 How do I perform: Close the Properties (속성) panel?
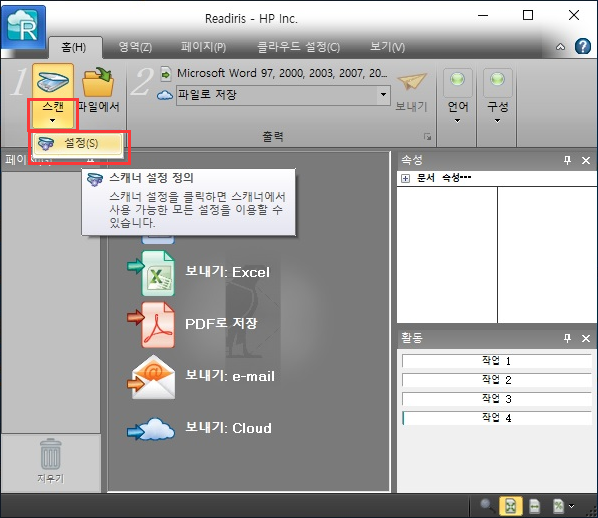pos(586,161)
